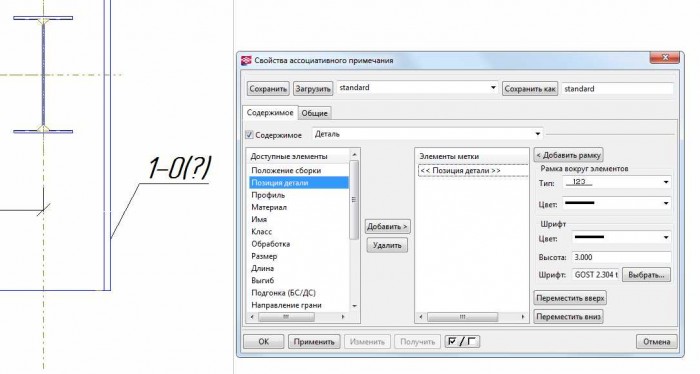Click the Добавить > button

[x=387, y=226]
